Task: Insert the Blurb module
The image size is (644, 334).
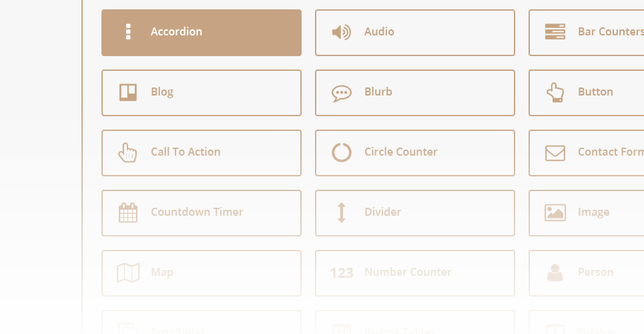Action: (x=415, y=93)
